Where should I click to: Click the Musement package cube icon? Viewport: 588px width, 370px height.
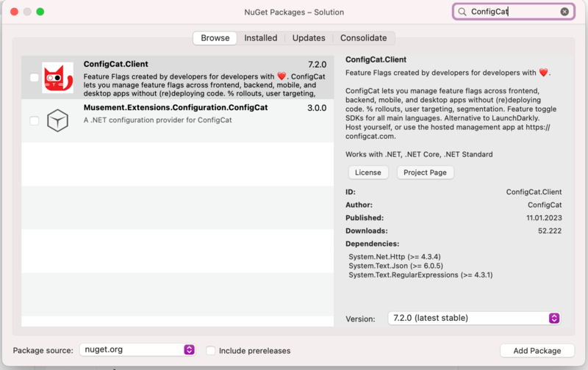[57, 120]
